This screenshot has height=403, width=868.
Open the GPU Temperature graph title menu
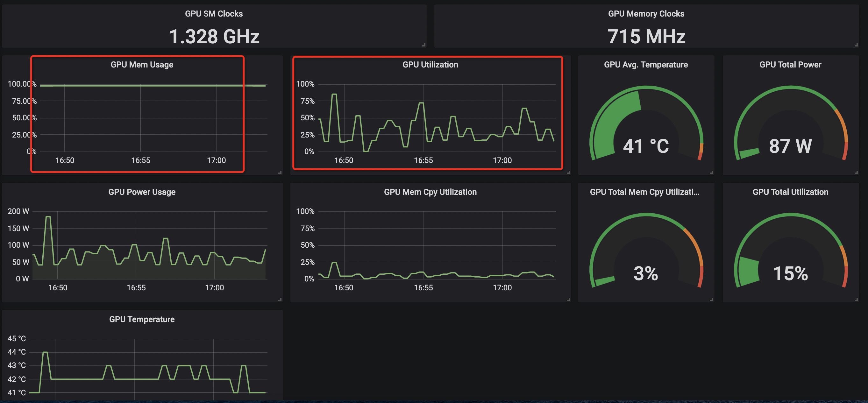[x=142, y=319]
